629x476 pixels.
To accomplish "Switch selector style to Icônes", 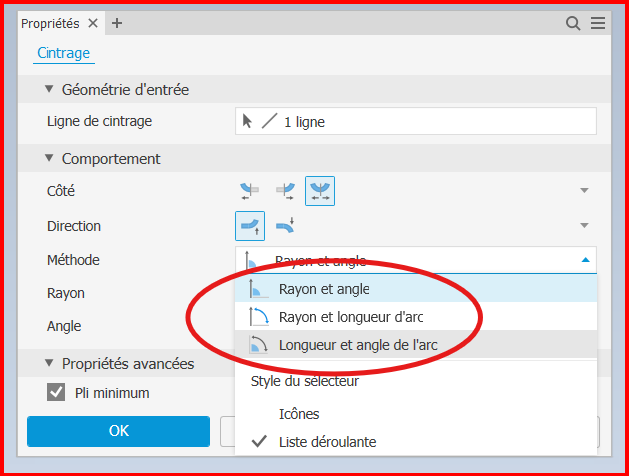I will point(301,413).
